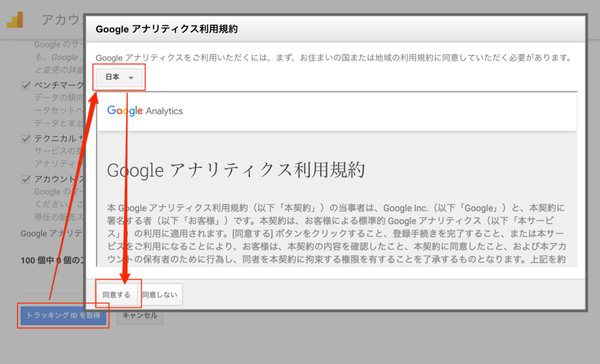The width and height of the screenshot is (600, 364).
Task: Click the トラッキング ID を取得 button
Action: [x=63, y=315]
